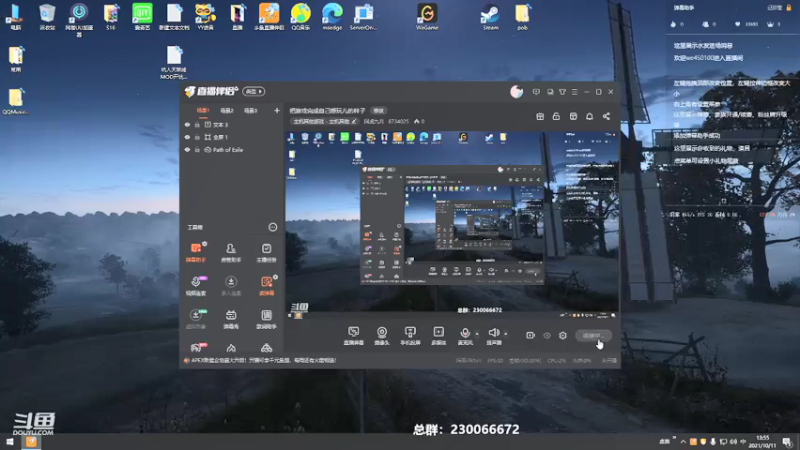Open the notification bell icon

(589, 116)
